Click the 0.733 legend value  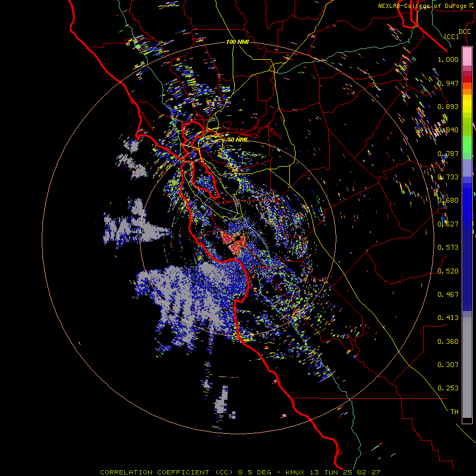pyautogui.click(x=448, y=177)
